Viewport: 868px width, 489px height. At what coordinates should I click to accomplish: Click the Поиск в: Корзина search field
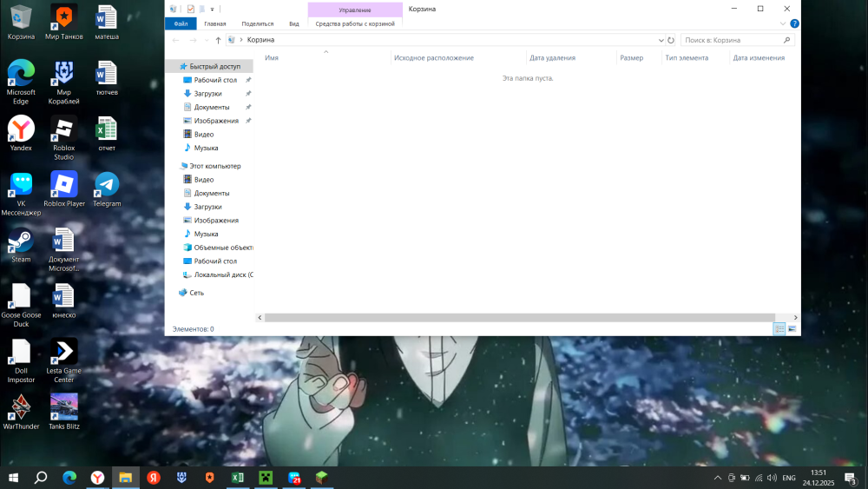(732, 40)
